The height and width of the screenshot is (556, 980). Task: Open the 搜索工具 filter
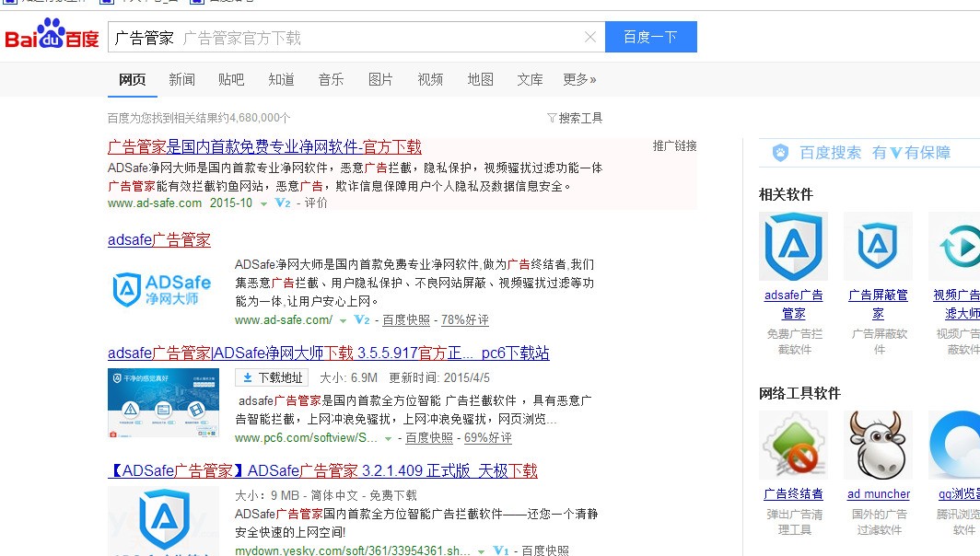pyautogui.click(x=575, y=118)
